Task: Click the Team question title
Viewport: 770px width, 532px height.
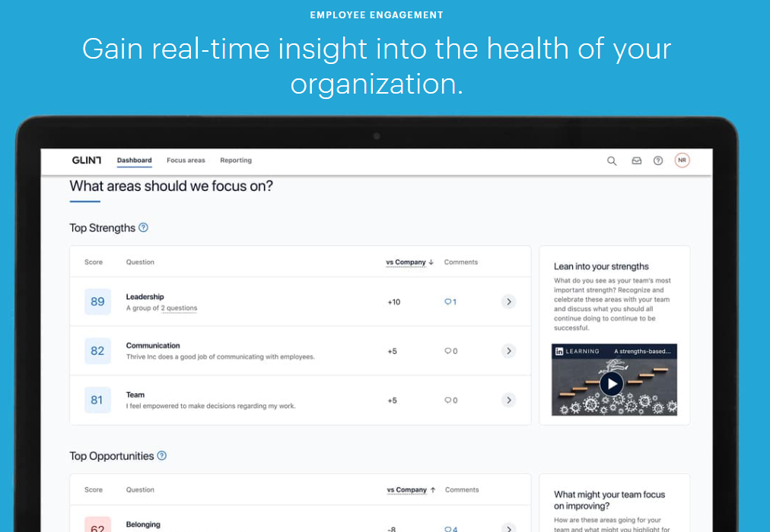Action: click(135, 394)
